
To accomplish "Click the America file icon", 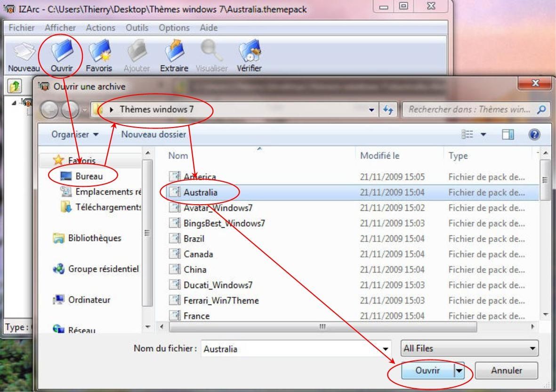I will (175, 176).
